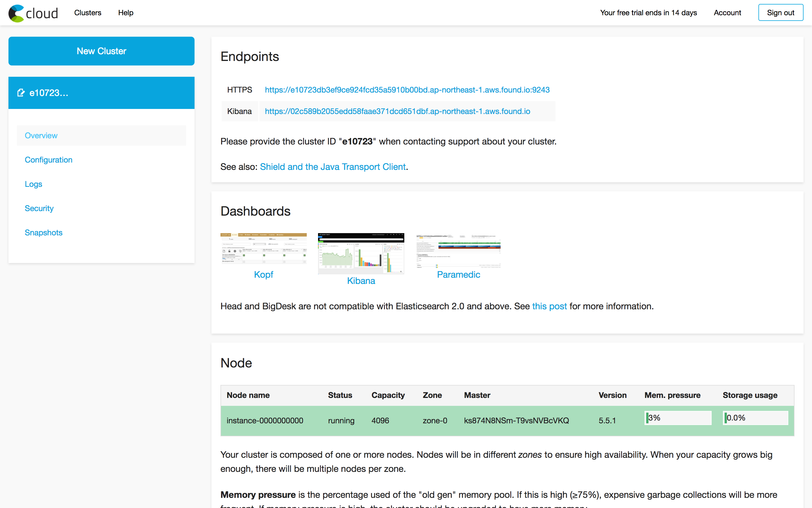Image resolution: width=812 pixels, height=508 pixels.
Task: Open the HTTPS endpoint URL
Action: (x=407, y=90)
